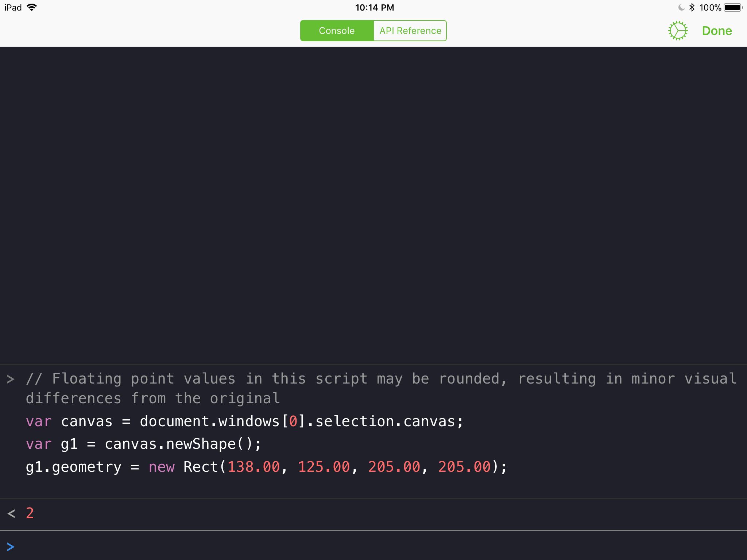This screenshot has width=747, height=560.
Task: Tap the console command input field
Action: pos(379,546)
